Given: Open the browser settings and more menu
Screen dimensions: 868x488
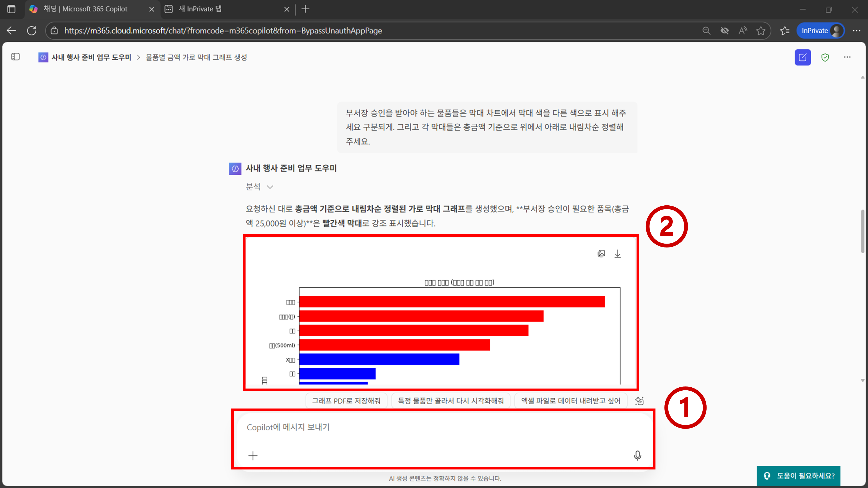Looking at the screenshot, I should pyautogui.click(x=856, y=31).
